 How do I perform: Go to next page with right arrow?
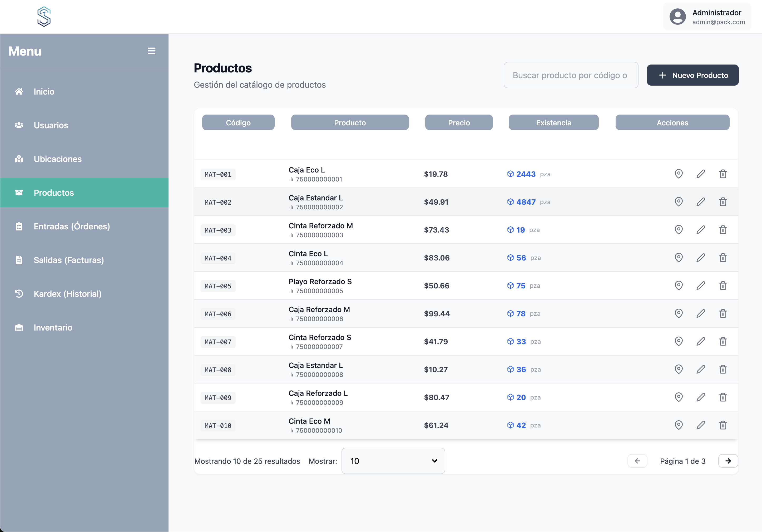click(x=728, y=461)
